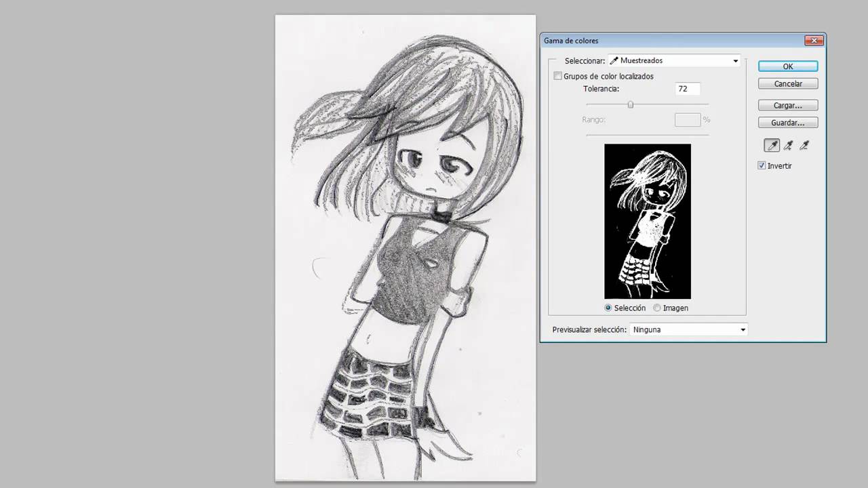Select the Subtract from Sample eyedropper

pyautogui.click(x=804, y=145)
